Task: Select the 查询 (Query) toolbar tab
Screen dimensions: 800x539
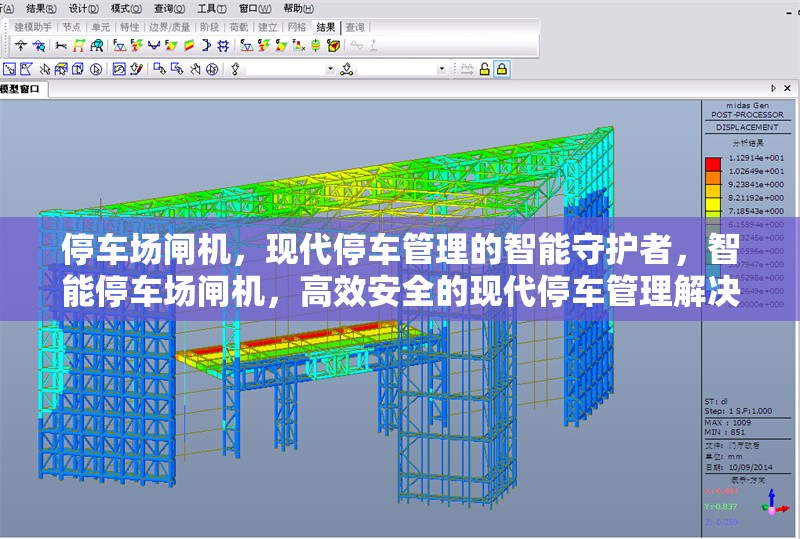Action: coord(355,28)
